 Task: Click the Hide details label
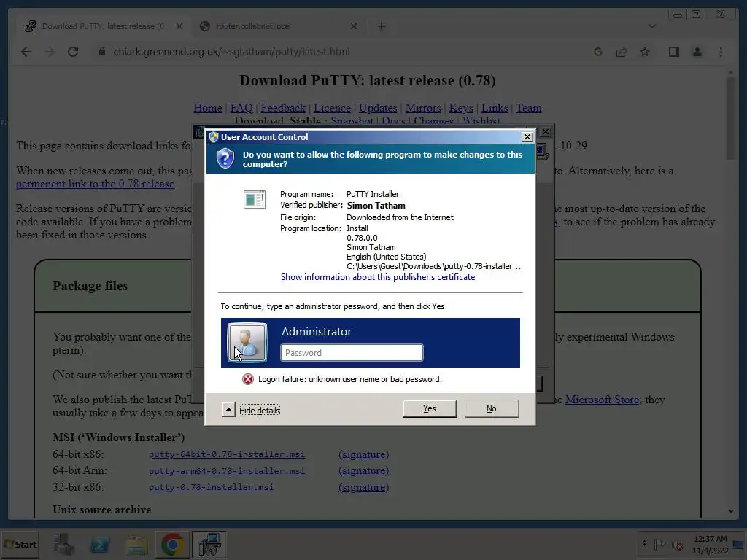click(x=260, y=410)
